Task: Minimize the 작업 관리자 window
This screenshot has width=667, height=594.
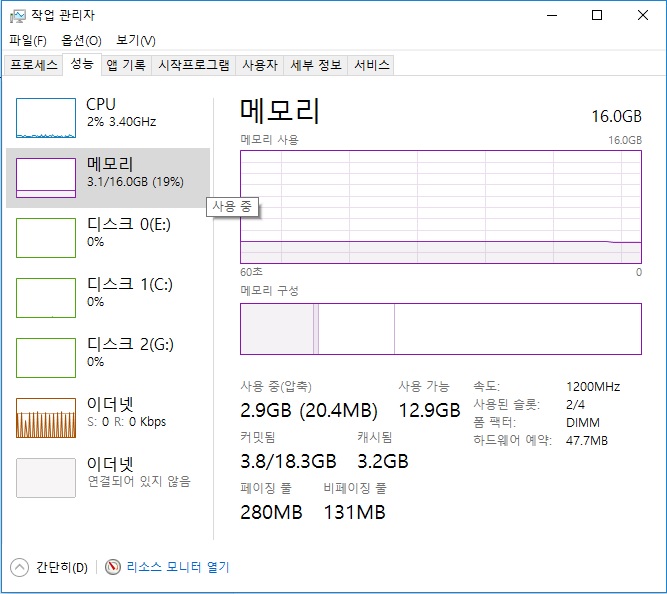Action: click(552, 15)
